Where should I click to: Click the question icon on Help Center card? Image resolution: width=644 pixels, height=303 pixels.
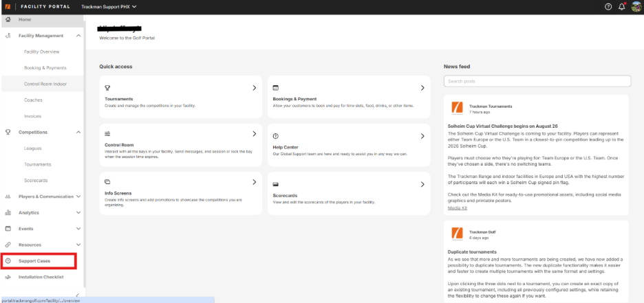(276, 136)
